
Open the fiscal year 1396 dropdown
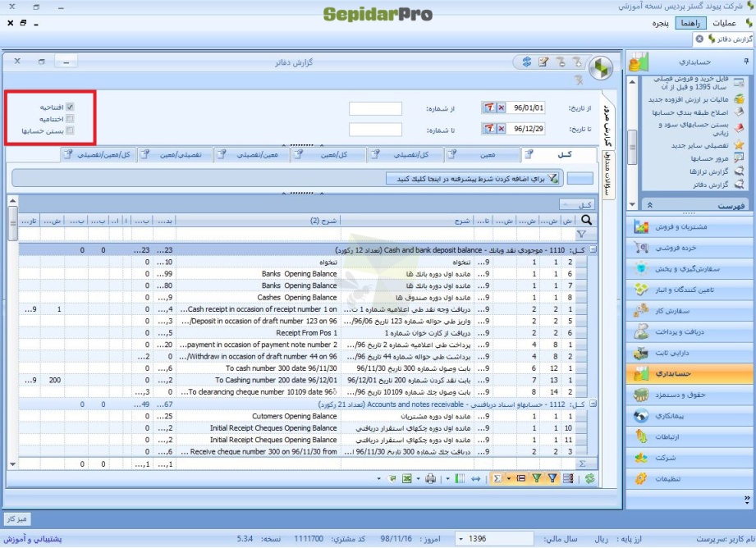461,538
